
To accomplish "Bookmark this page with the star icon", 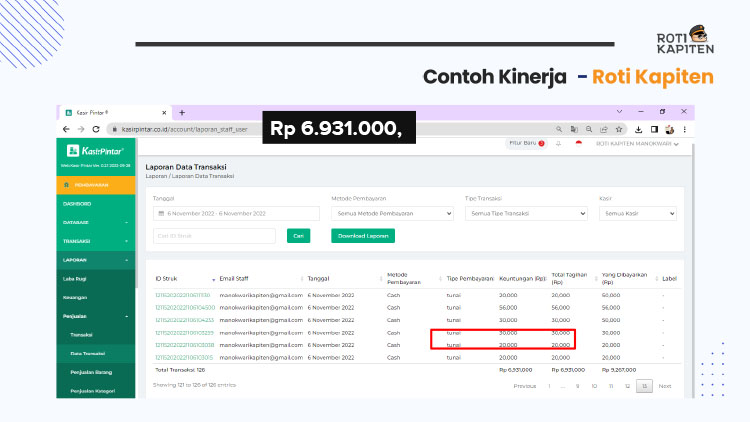I will pos(619,129).
